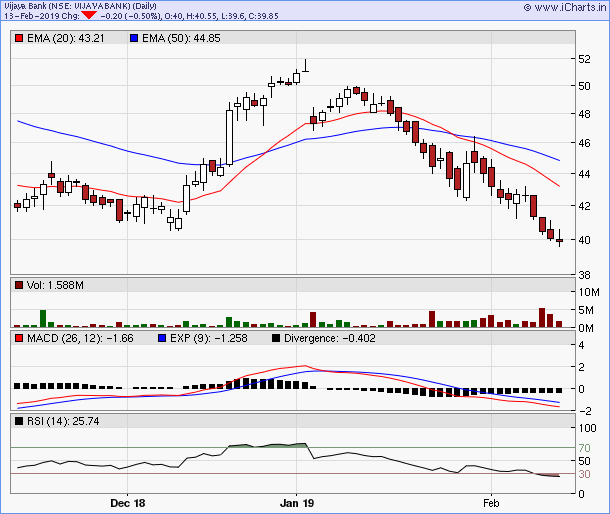Click the 44 price axis label
This screenshot has height=514, width=610.
(584, 174)
